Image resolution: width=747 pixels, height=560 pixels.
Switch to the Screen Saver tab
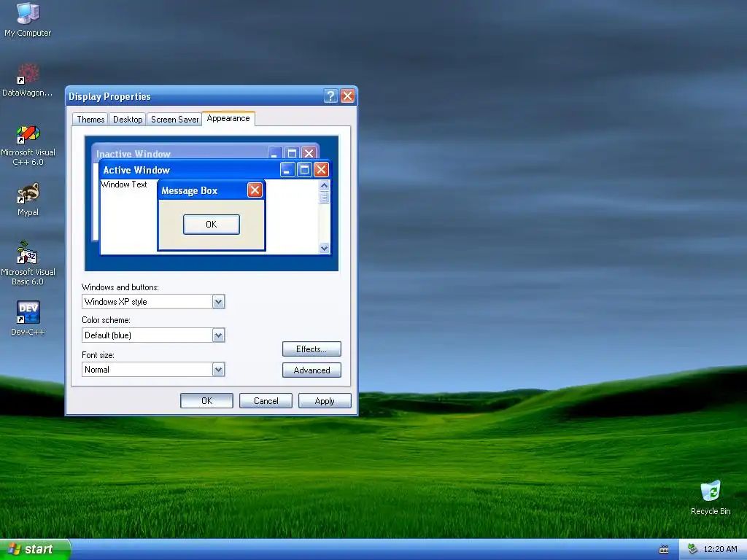pyautogui.click(x=174, y=119)
